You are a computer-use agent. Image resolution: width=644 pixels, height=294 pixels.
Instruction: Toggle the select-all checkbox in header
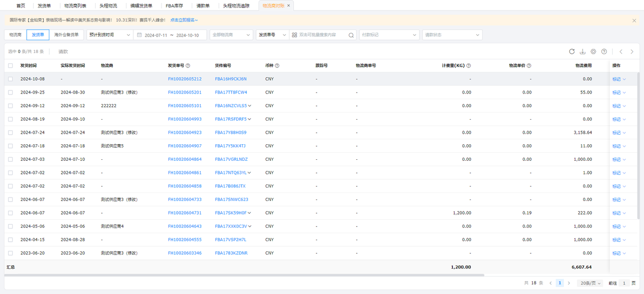coord(10,66)
